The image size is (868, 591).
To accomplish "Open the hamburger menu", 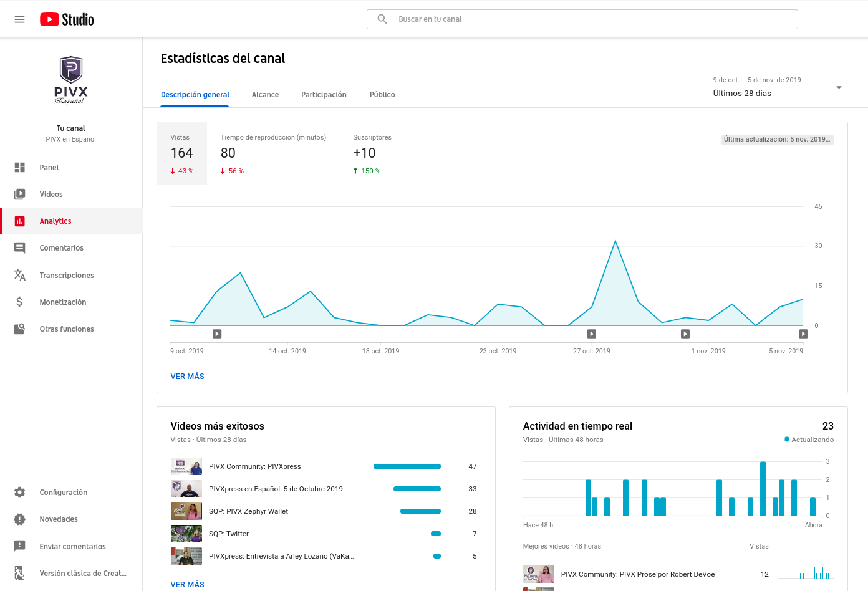I will pos(19,19).
